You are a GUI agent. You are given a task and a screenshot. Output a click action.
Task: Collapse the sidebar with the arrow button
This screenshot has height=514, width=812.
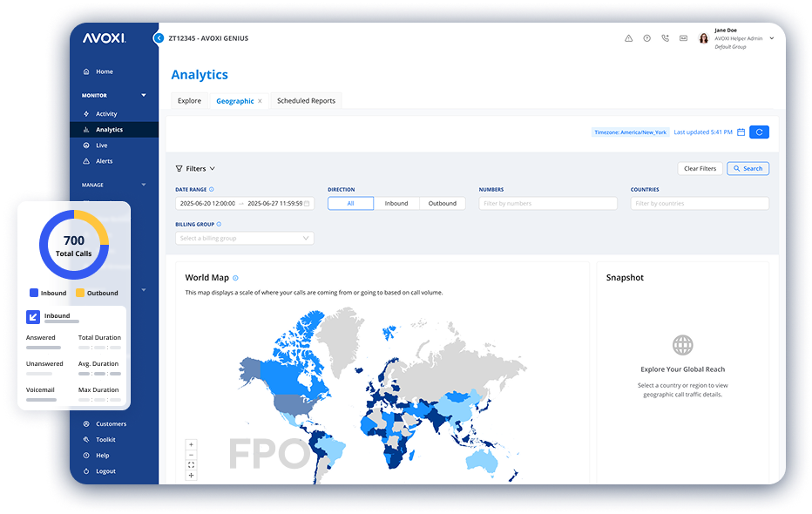pyautogui.click(x=159, y=38)
